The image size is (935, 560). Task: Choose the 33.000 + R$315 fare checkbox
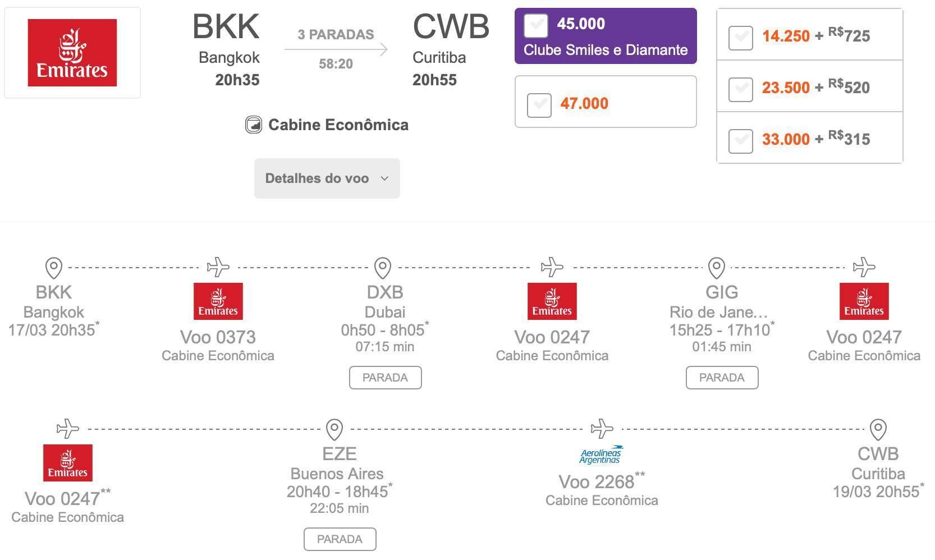740,141
